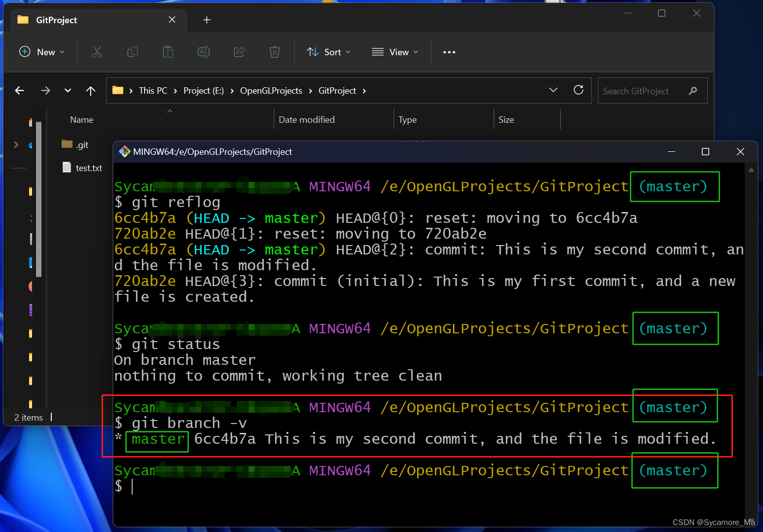Image resolution: width=763 pixels, height=532 pixels.
Task: Click chevron after GitProject breadcrumb
Action: click(x=364, y=91)
